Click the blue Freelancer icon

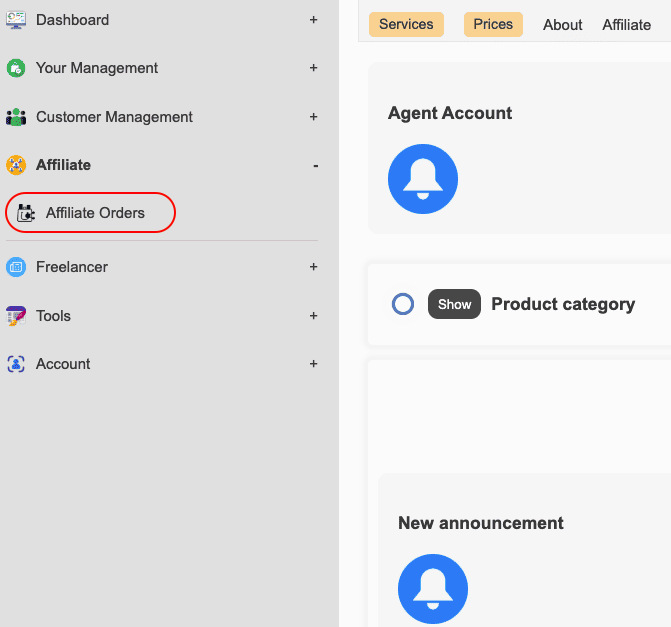16,267
